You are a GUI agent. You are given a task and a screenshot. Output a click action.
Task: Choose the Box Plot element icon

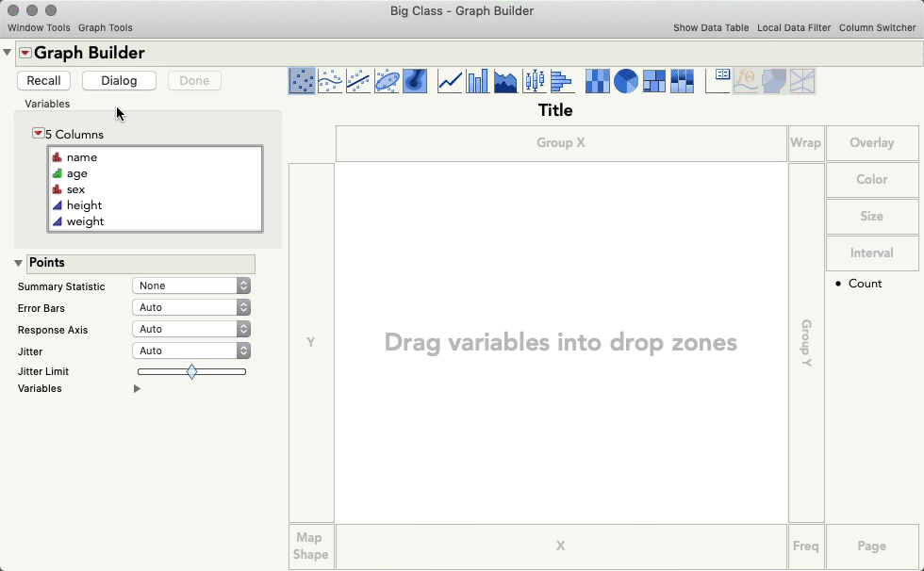534,81
